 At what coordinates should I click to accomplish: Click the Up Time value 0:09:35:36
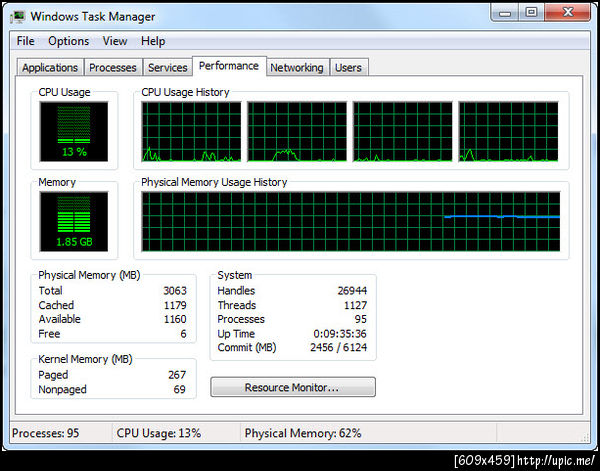coord(340,334)
